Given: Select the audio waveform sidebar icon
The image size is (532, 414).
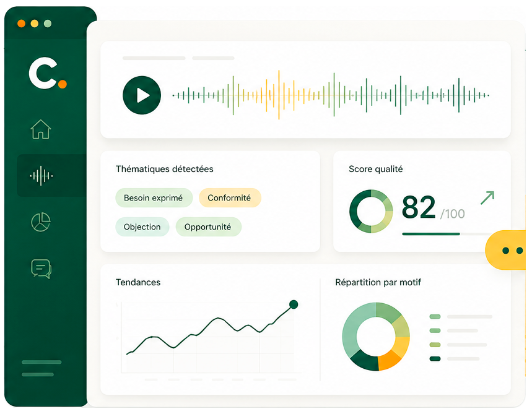Looking at the screenshot, I should (41, 176).
